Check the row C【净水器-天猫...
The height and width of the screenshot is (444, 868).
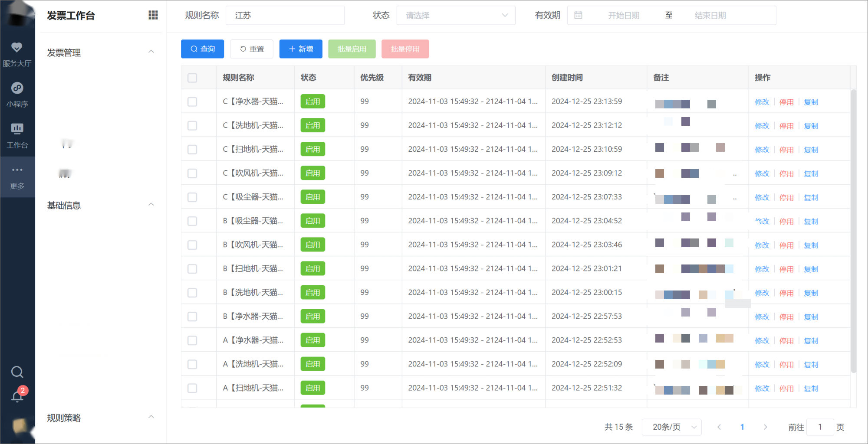coord(192,102)
